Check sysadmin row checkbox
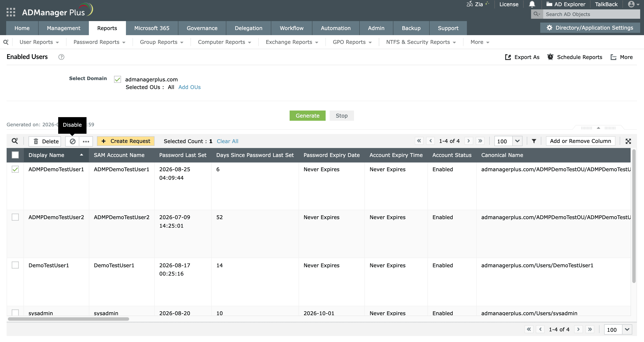Screen dimensions: 644x342 pos(15,313)
